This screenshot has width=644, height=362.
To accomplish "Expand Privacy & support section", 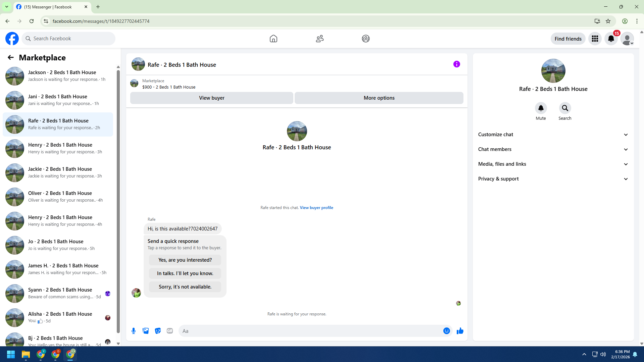I will pos(553,179).
